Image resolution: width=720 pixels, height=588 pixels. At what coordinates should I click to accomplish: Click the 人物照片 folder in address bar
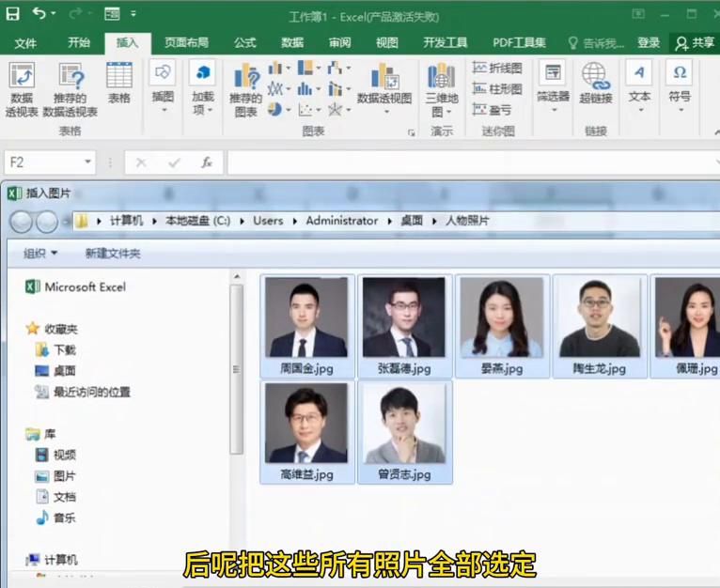coord(467,221)
